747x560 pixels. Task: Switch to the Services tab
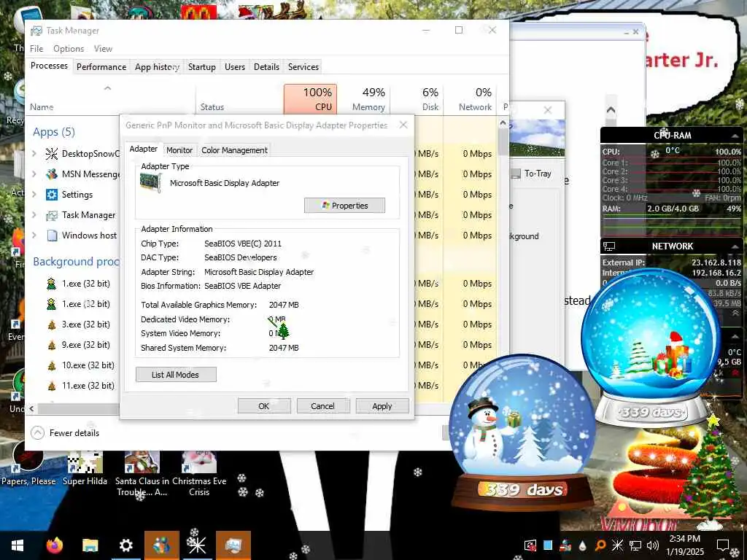[x=303, y=67]
